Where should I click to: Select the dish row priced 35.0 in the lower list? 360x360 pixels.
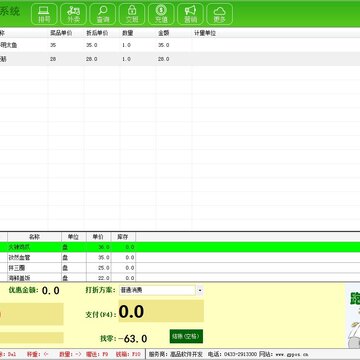180,257
